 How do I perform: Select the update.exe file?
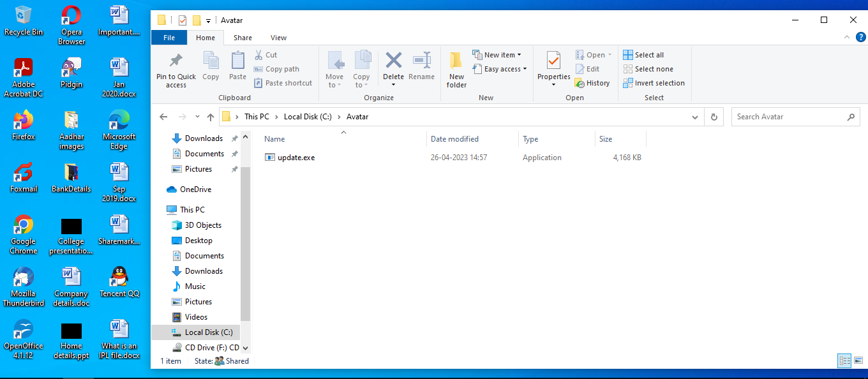coord(296,157)
